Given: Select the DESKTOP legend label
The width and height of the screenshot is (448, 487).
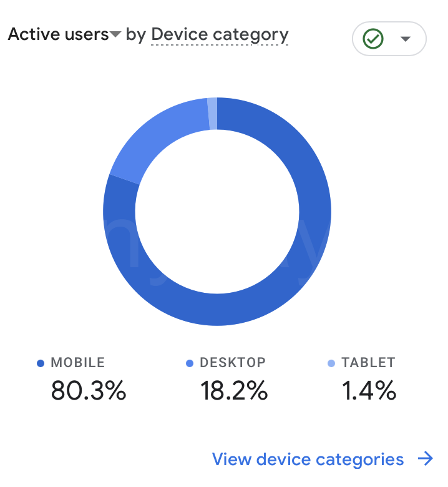Looking at the screenshot, I should [233, 363].
